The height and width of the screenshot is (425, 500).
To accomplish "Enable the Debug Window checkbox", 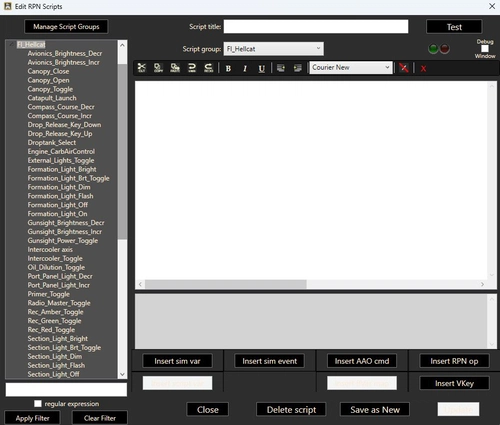I will point(485,49).
